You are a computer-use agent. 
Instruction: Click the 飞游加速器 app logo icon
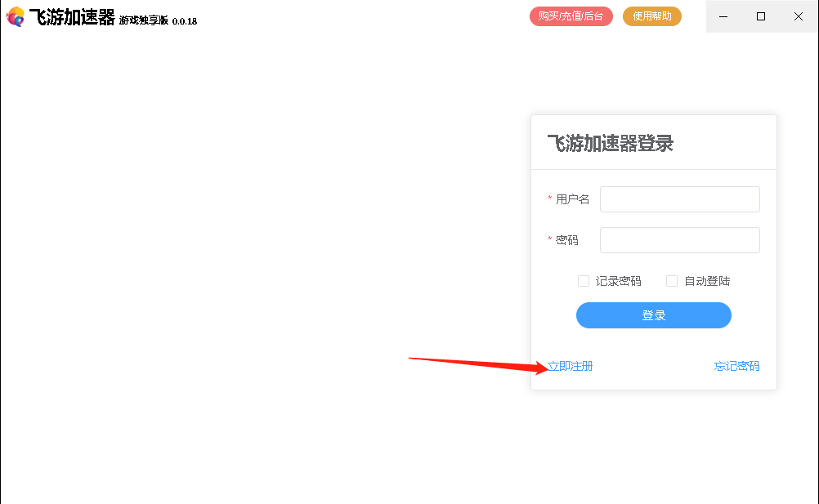click(16, 16)
